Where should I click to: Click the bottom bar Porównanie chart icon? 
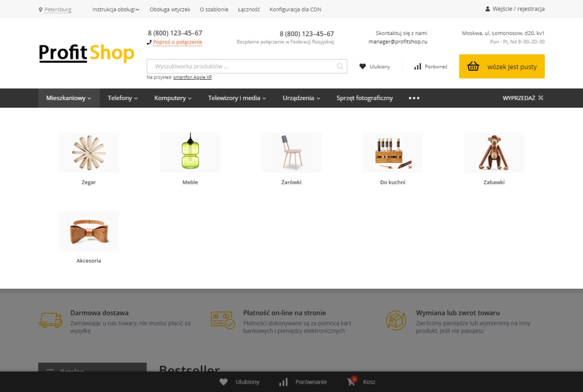(283, 382)
